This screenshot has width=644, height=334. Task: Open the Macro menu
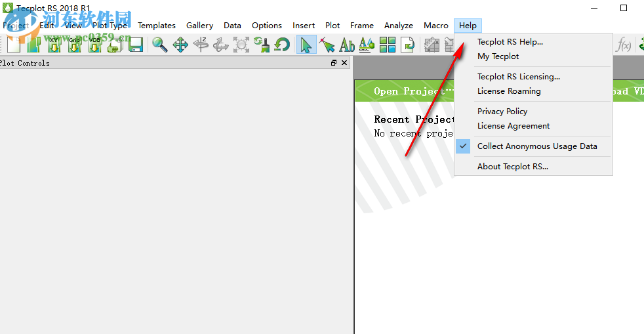tap(435, 26)
